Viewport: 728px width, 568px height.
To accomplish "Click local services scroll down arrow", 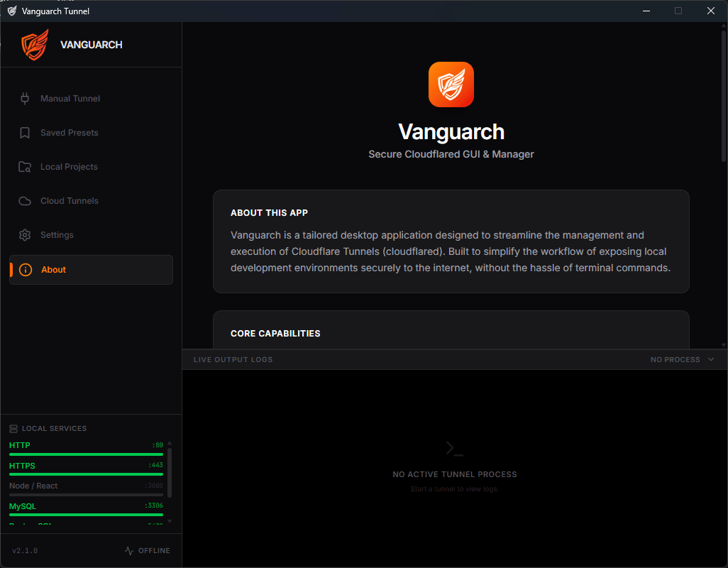I will (170, 521).
